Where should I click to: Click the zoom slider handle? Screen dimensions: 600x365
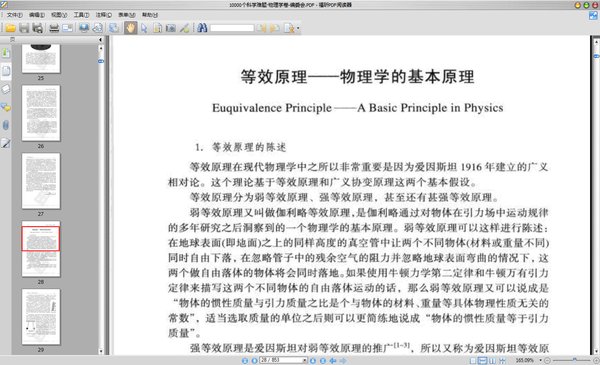574,359
